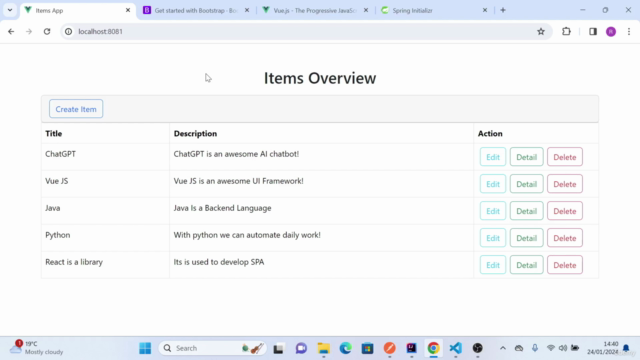640x360 pixels.
Task: Open Visual Studio Code from the taskbar
Action: click(456, 348)
